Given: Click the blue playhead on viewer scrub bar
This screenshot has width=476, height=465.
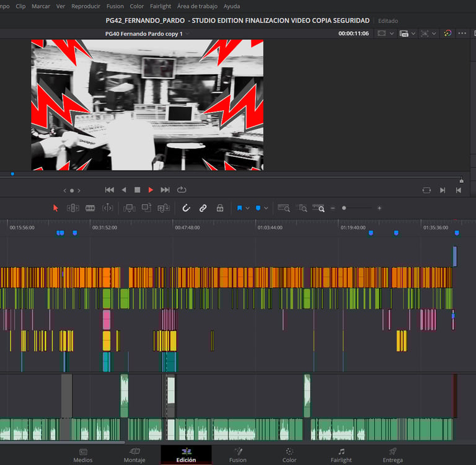Looking at the screenshot, I should coord(12,174).
